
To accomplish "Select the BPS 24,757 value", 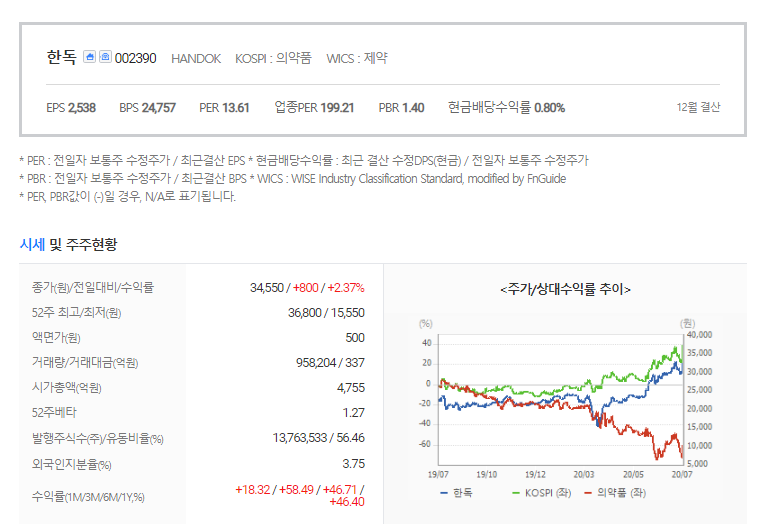I will (x=147, y=108).
